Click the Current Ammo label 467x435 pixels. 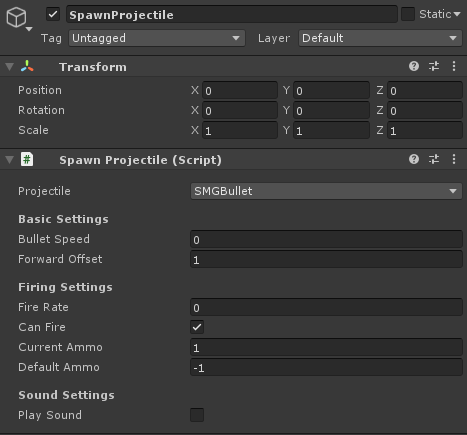(x=60, y=347)
